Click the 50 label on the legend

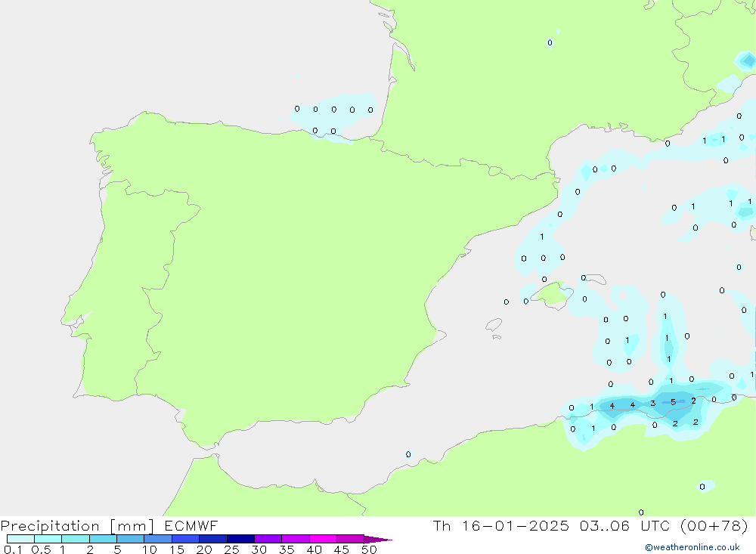click(x=368, y=549)
